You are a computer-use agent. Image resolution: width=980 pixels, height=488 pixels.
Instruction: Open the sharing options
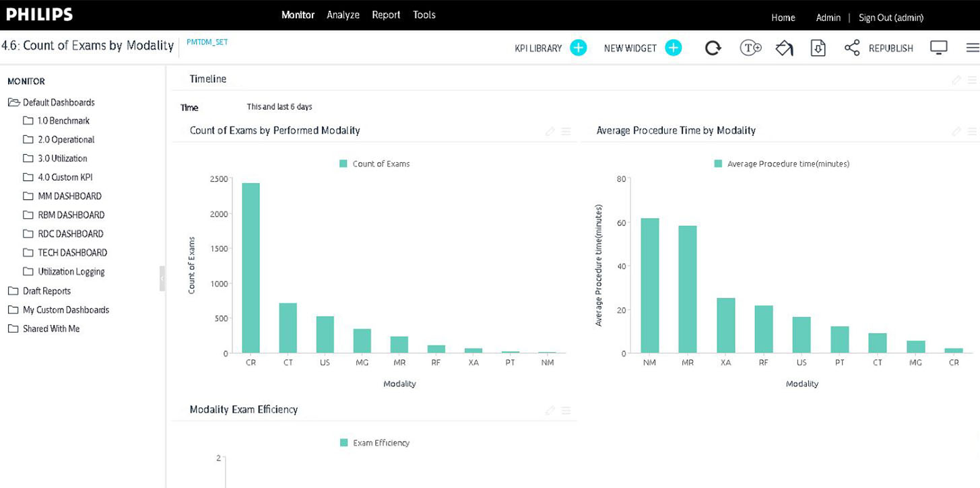851,47
